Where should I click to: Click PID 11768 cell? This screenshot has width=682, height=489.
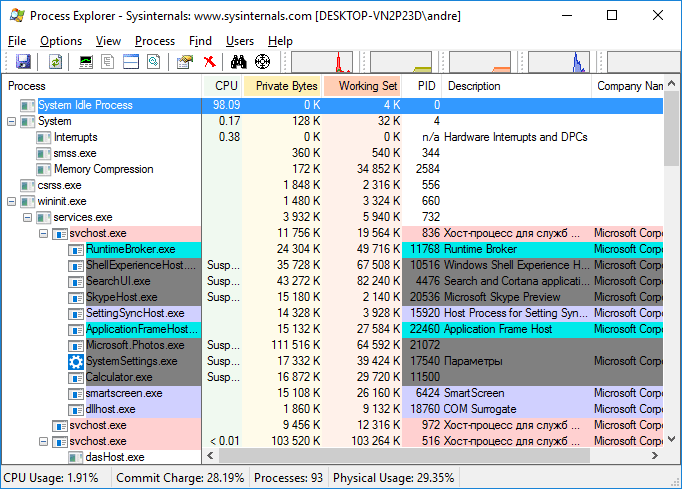pos(425,249)
